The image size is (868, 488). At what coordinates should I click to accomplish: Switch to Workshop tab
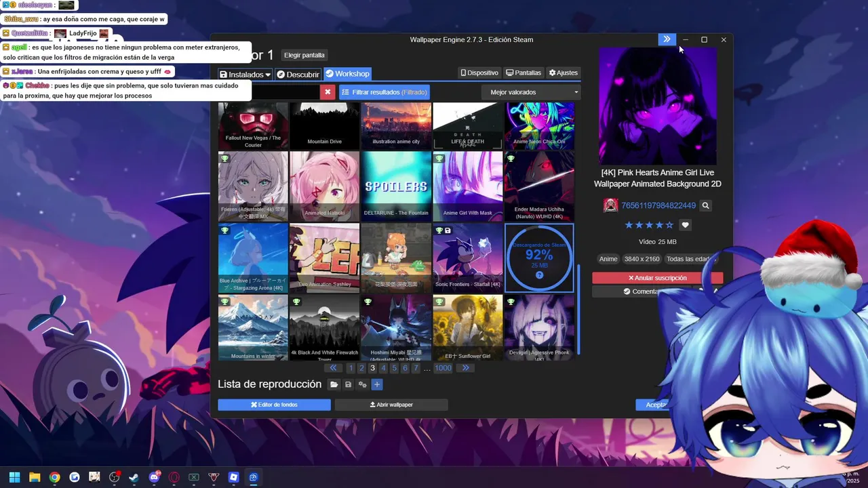(x=347, y=74)
